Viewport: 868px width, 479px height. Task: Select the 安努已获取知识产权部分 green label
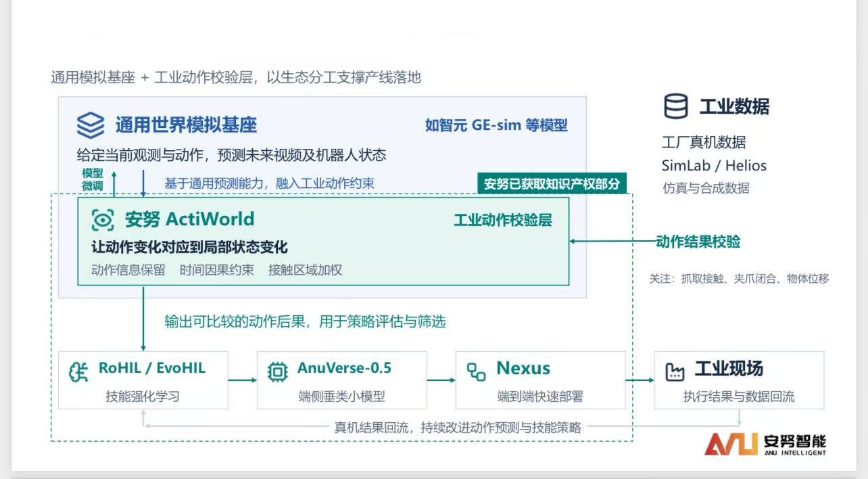point(552,183)
